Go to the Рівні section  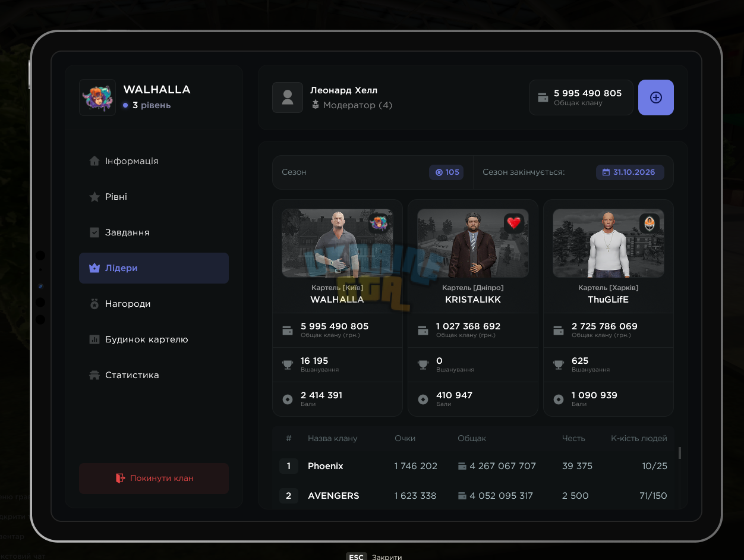(x=154, y=197)
